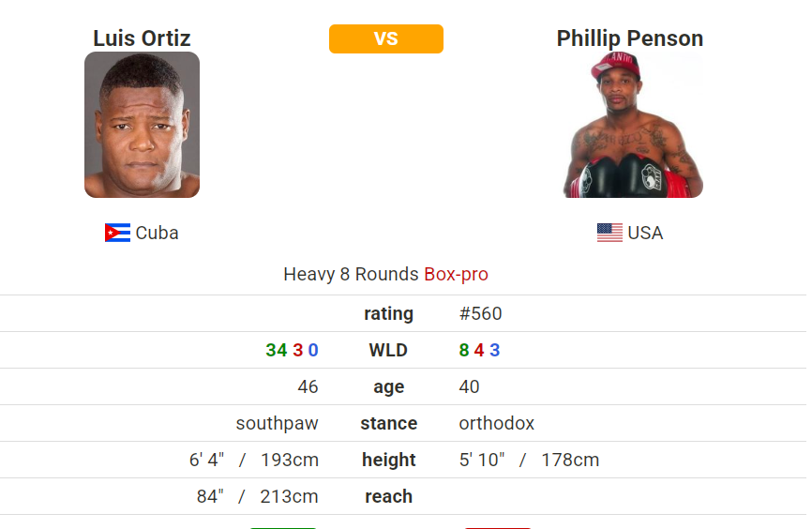Select the Cuba country label
Screen dimensions: 812x529
[x=157, y=233]
